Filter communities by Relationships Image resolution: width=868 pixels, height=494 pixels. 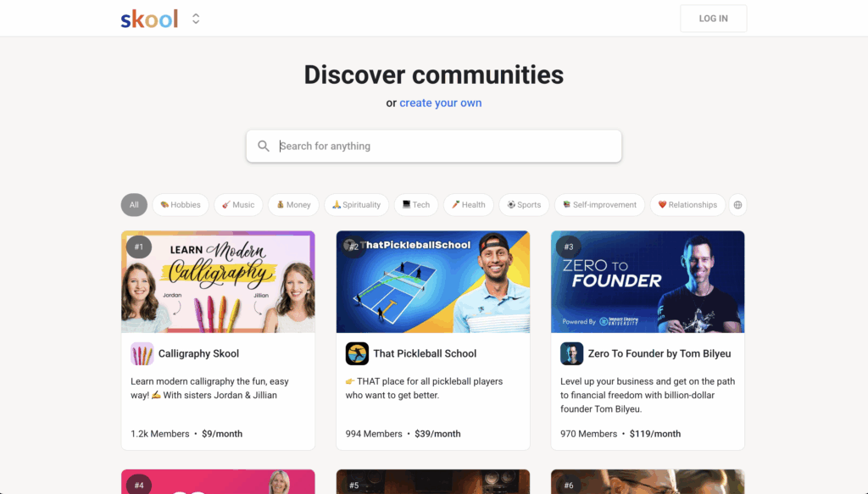687,205
